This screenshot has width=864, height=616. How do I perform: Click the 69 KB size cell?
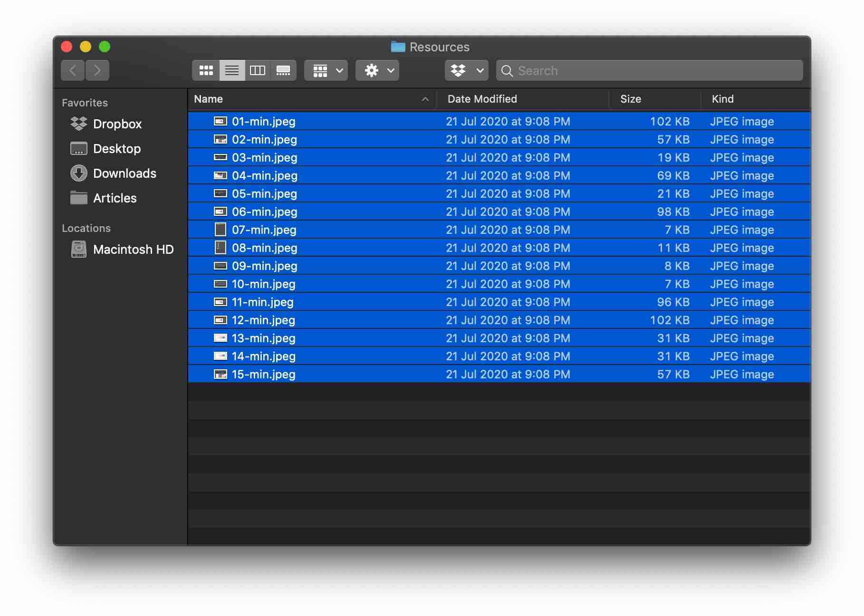coord(673,175)
